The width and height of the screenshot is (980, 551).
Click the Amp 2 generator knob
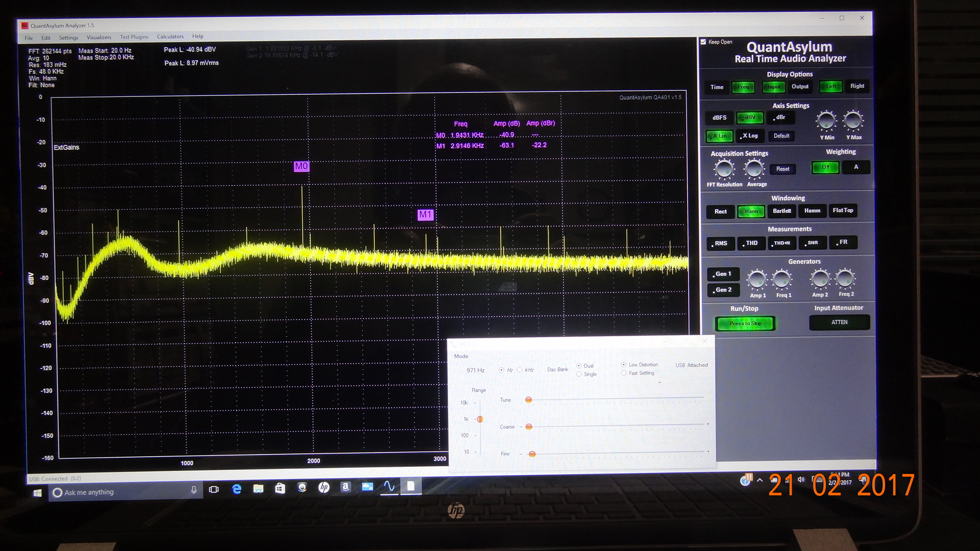[x=820, y=279]
